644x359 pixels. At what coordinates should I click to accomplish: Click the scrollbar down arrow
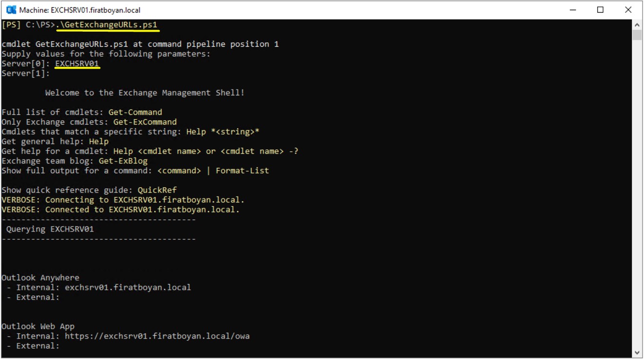pos(637,352)
